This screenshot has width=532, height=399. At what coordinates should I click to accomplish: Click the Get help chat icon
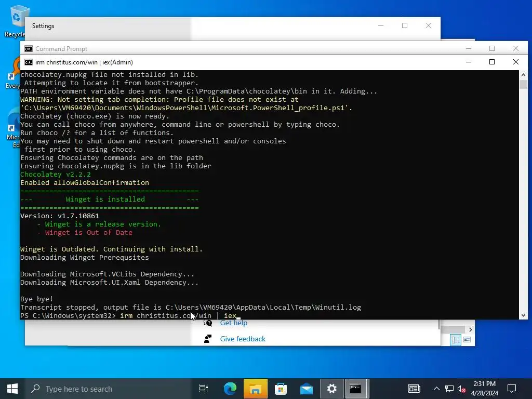click(x=208, y=323)
